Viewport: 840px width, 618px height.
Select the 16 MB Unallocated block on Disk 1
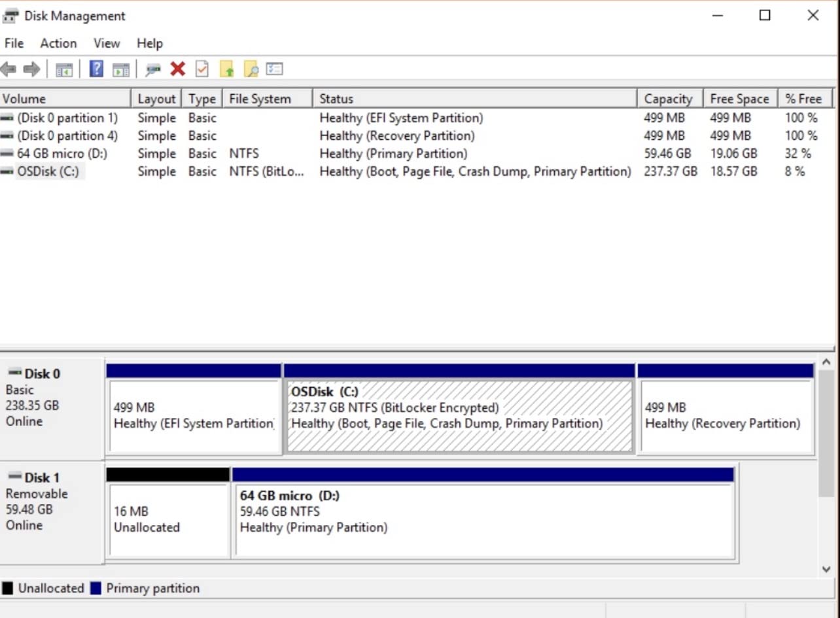click(168, 513)
